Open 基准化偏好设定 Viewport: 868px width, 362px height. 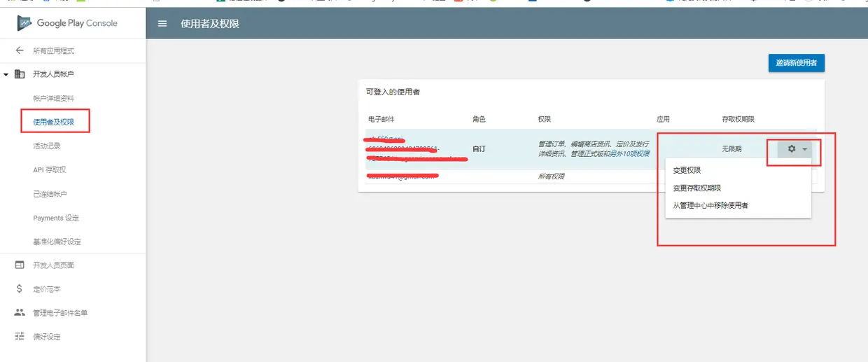click(57, 242)
